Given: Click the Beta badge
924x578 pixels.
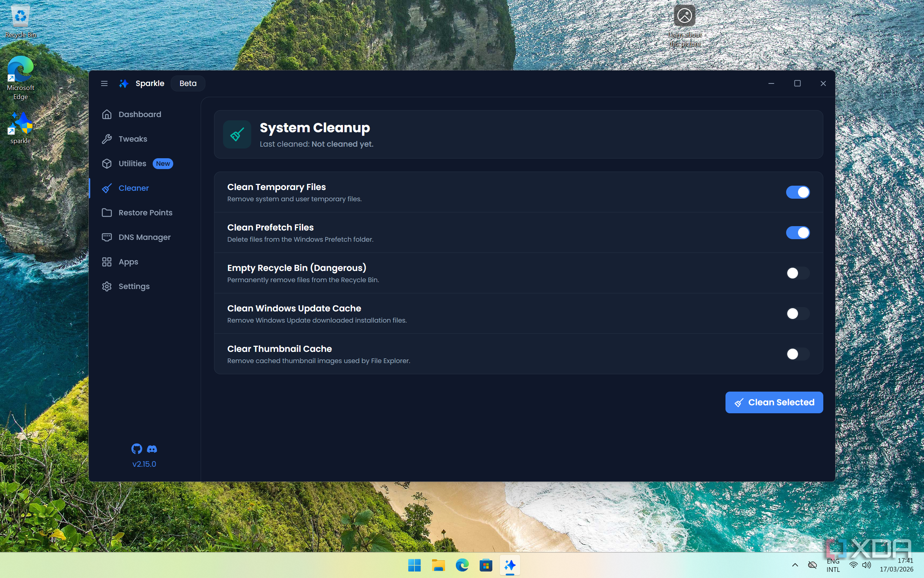Looking at the screenshot, I should tap(188, 83).
